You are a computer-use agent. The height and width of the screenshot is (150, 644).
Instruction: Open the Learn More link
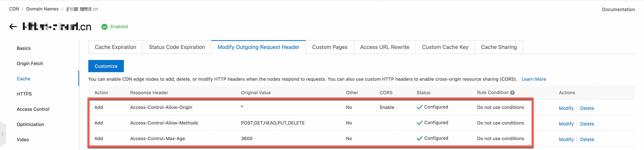533,79
